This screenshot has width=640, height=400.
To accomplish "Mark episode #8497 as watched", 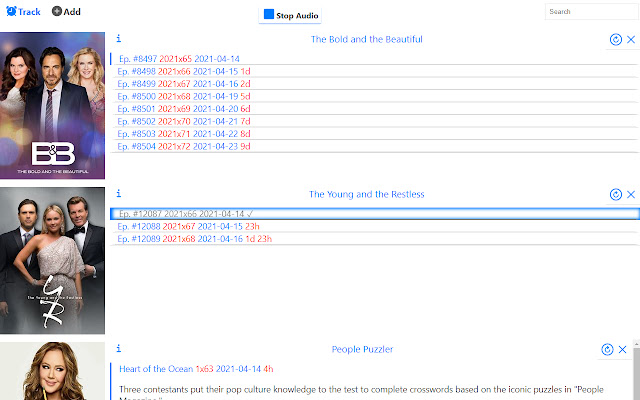I will click(x=375, y=59).
